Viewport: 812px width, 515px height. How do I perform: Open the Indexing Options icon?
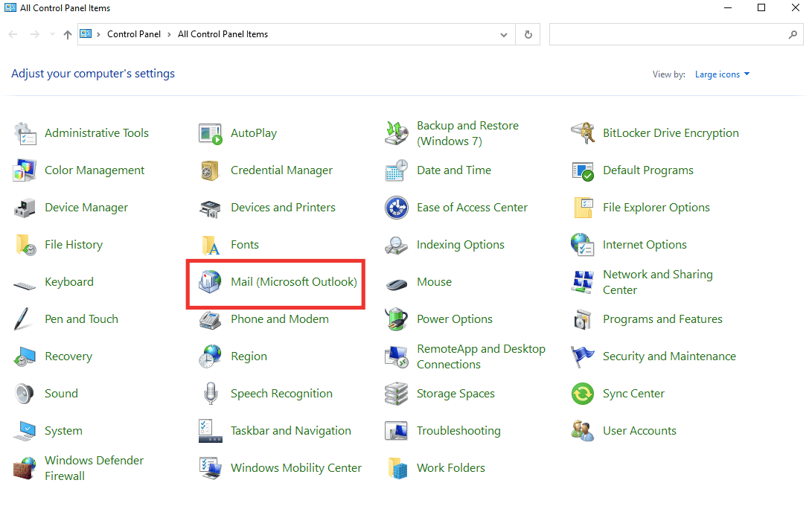click(397, 246)
